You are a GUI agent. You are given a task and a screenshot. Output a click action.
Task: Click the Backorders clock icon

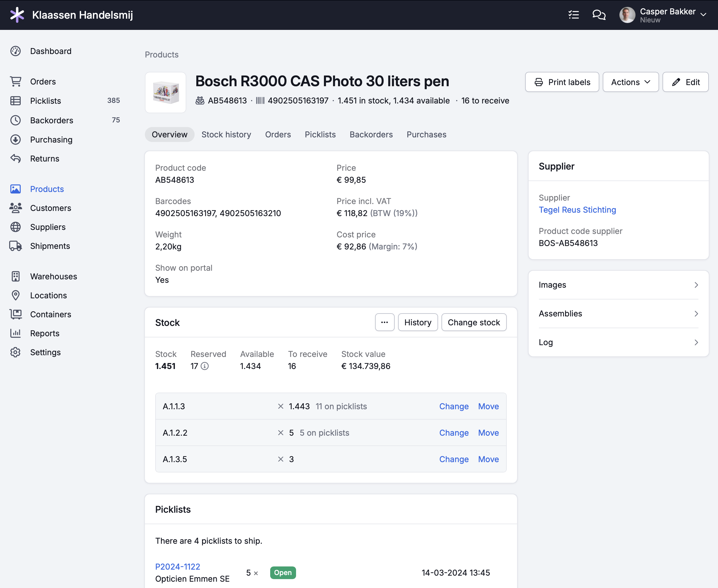coord(16,120)
